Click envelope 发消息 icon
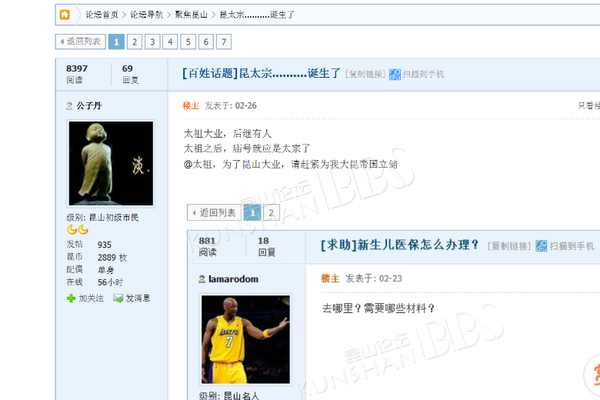600x400 pixels. 118,298
